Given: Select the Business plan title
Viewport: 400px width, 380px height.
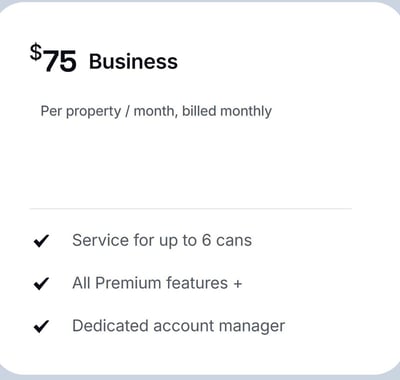Looking at the screenshot, I should tap(133, 62).
